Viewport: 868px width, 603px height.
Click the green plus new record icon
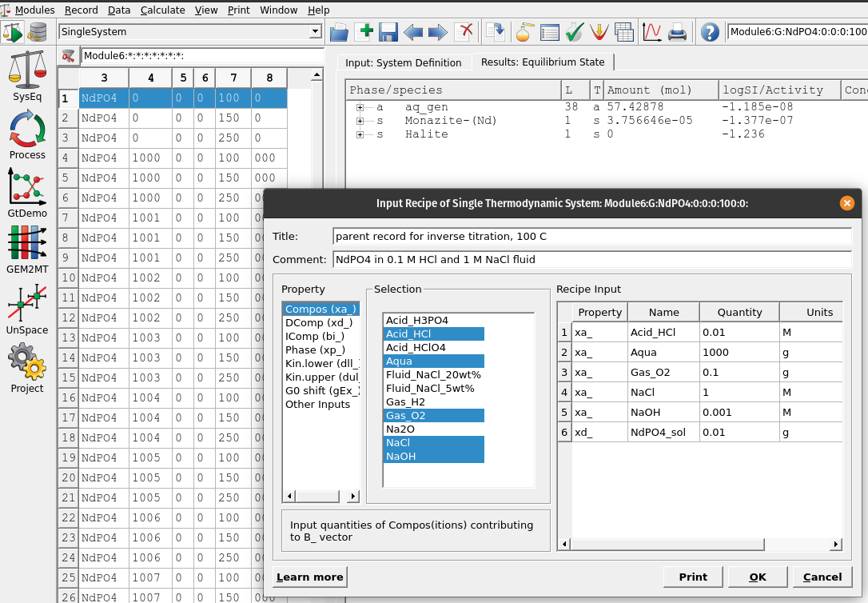point(365,31)
